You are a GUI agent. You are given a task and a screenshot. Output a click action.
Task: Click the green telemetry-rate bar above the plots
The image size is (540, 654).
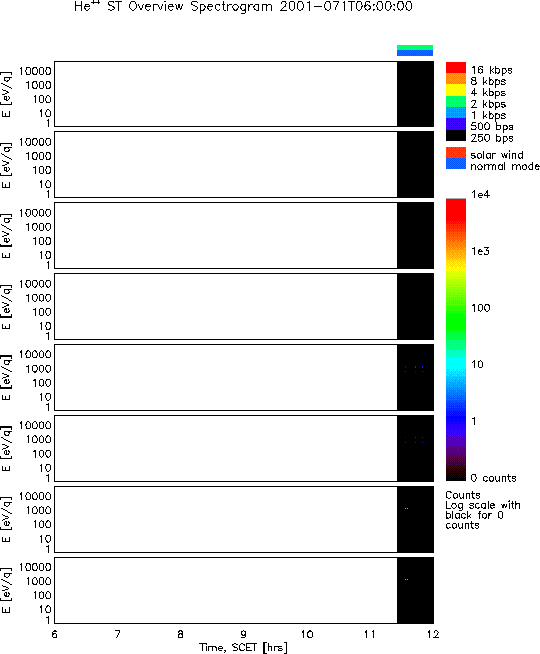(415, 48)
